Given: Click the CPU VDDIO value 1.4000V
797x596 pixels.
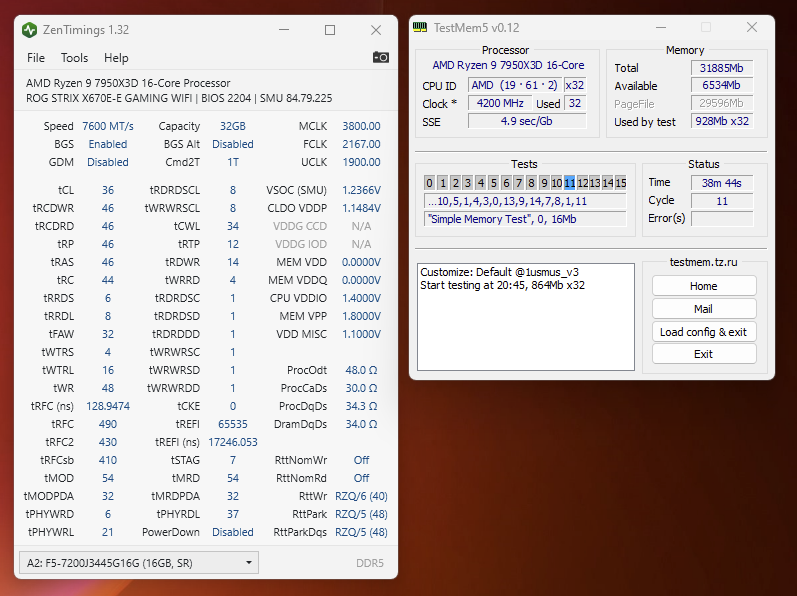Looking at the screenshot, I should 361,298.
